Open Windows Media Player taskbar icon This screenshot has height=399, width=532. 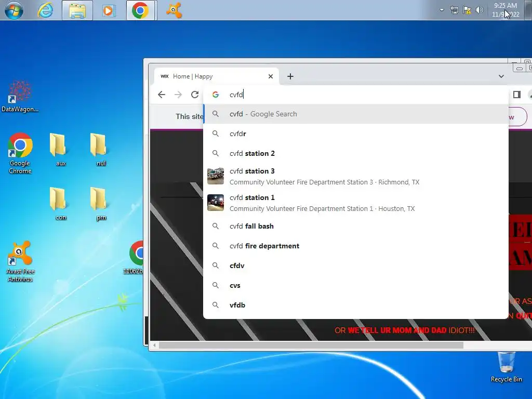click(109, 10)
